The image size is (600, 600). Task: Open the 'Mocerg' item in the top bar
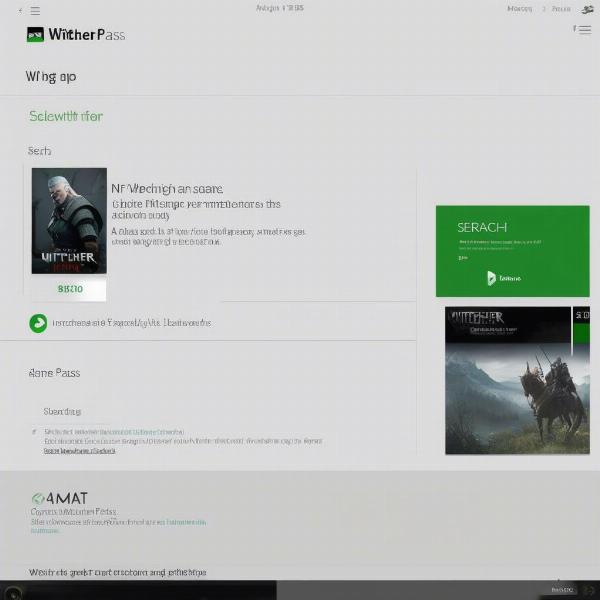pyautogui.click(x=520, y=9)
